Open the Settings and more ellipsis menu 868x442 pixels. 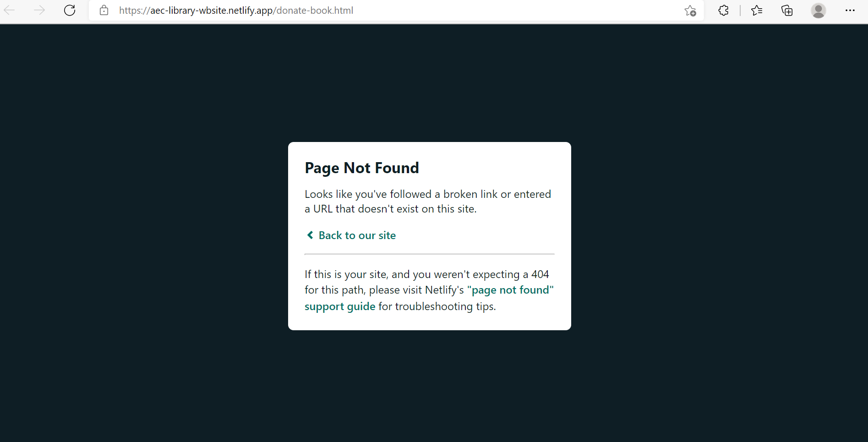click(x=851, y=10)
